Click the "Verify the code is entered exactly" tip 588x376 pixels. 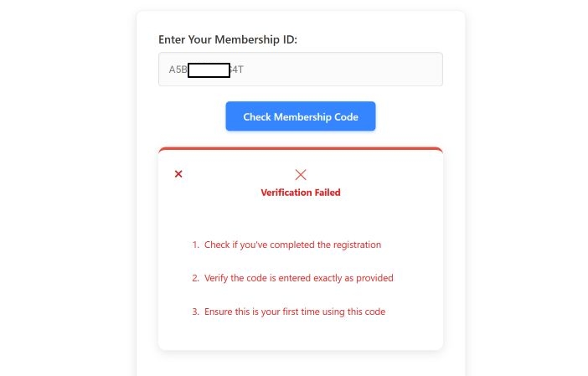point(298,278)
